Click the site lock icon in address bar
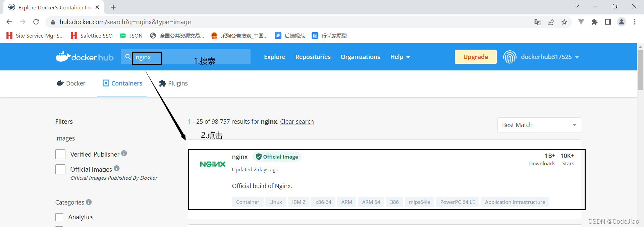 53,22
